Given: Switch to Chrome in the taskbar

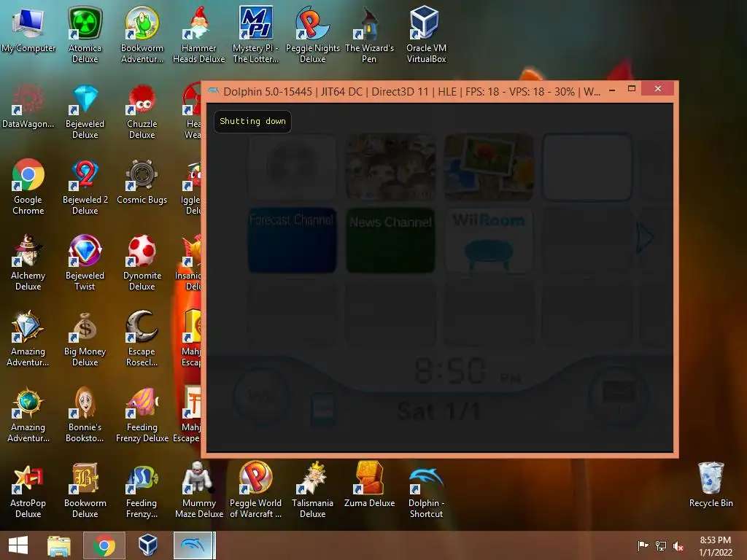Looking at the screenshot, I should click(x=104, y=545).
